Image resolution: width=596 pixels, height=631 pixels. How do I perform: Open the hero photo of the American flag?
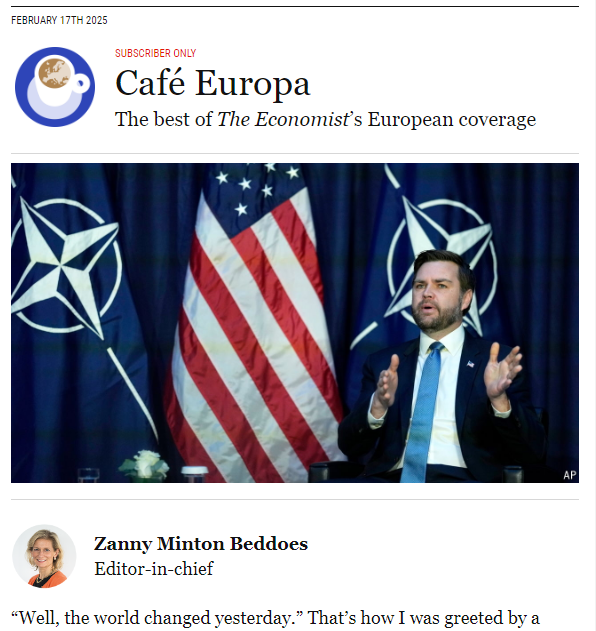(295, 323)
